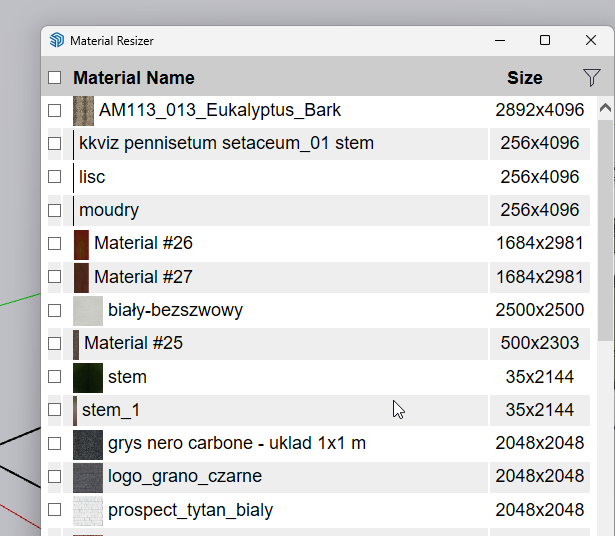Click the lisc row 256x4096 size

pyautogui.click(x=540, y=177)
